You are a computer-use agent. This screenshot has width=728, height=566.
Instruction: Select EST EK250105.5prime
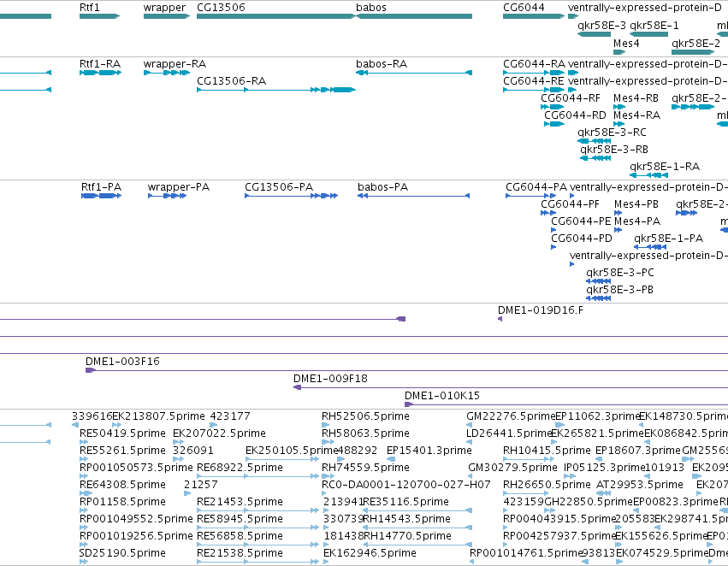click(x=281, y=459)
